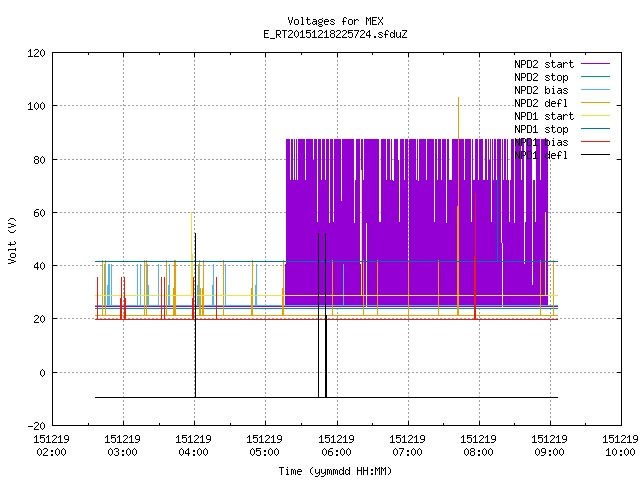Click the x-axis tick label 151219 03:00
This screenshot has height=480, width=640.
(x=122, y=446)
